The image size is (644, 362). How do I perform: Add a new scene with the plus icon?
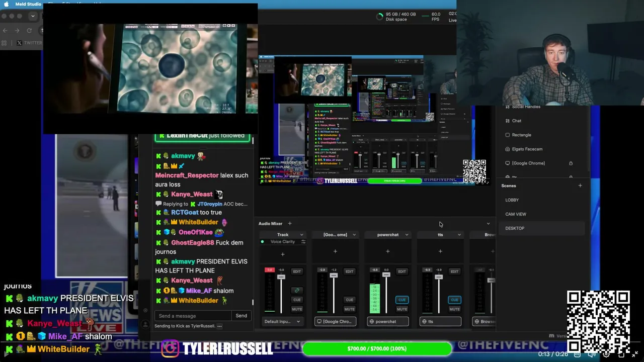[x=580, y=186]
